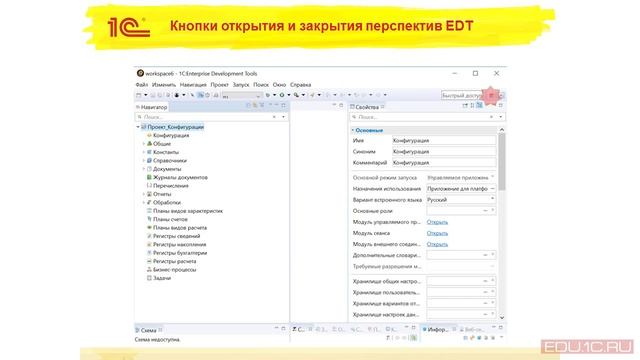Switch to the Навигатор tab

(151, 107)
